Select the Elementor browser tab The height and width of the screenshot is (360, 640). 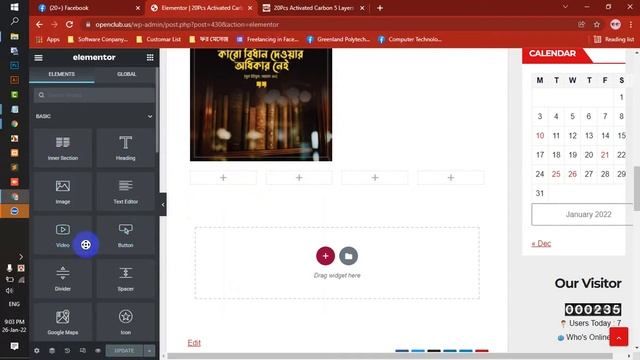(202, 8)
